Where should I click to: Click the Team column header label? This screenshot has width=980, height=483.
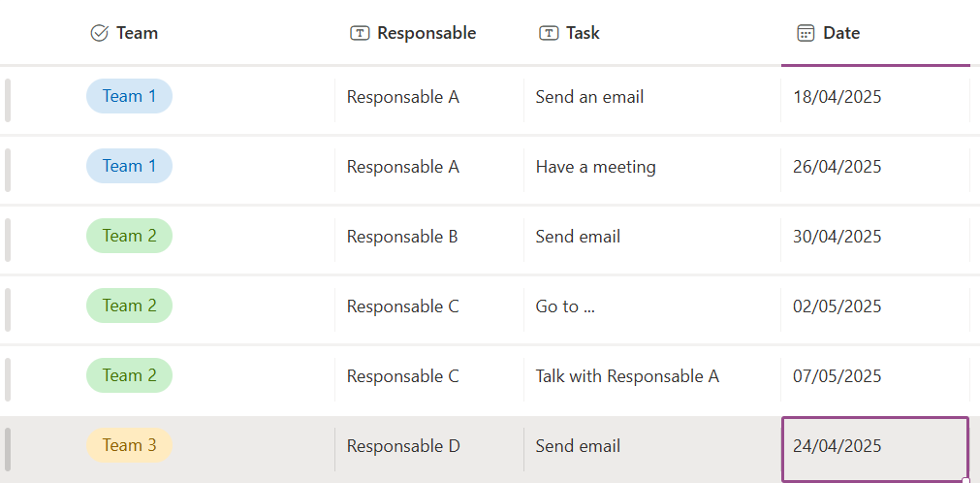[x=137, y=33]
